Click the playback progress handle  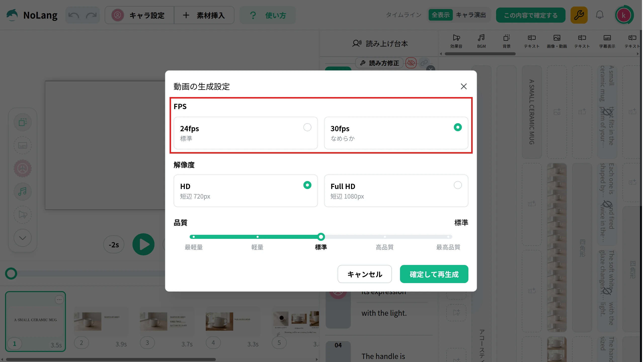coord(11,274)
